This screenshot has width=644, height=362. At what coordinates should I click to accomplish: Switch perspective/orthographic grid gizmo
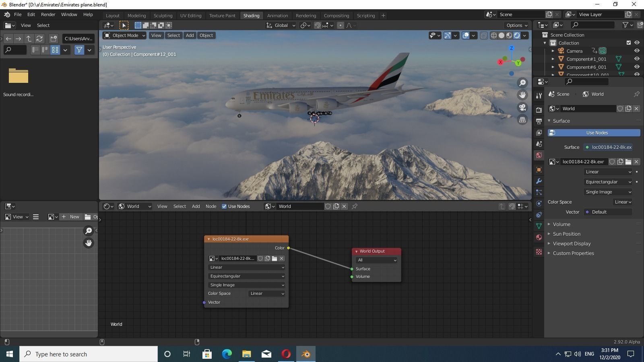[x=522, y=120]
